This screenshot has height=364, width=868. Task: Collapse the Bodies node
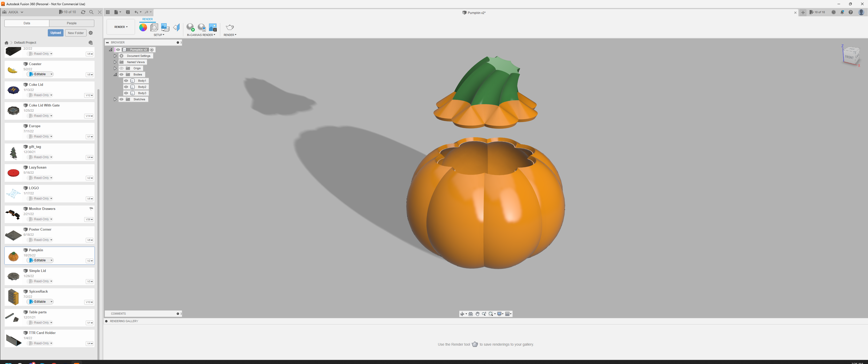[x=115, y=74]
